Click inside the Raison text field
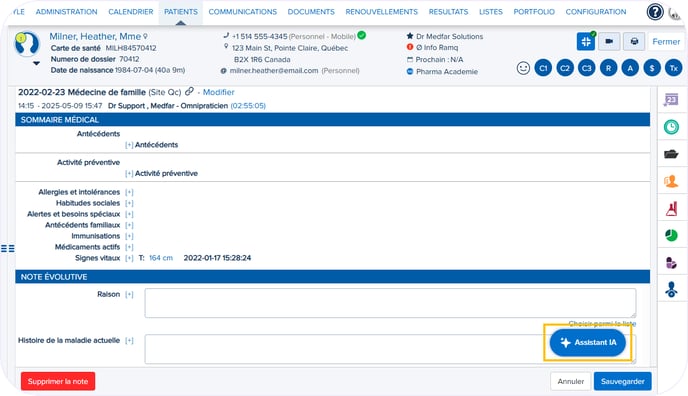 point(390,303)
